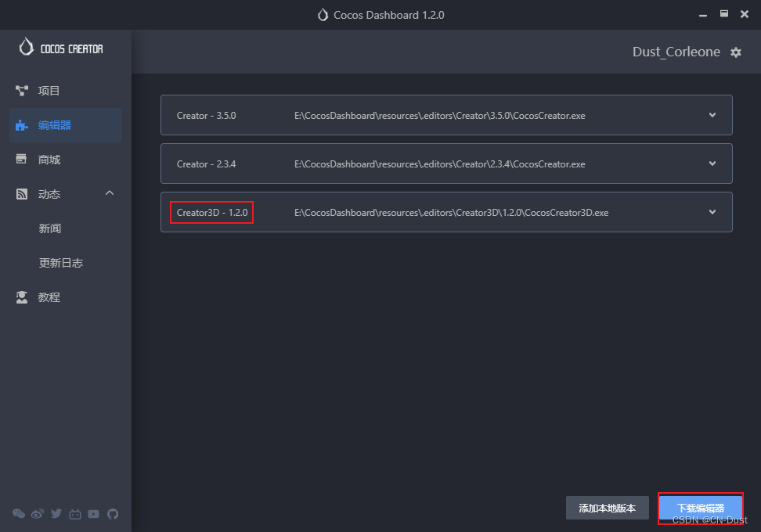Open the 更新日志 changelog page

coord(60,263)
